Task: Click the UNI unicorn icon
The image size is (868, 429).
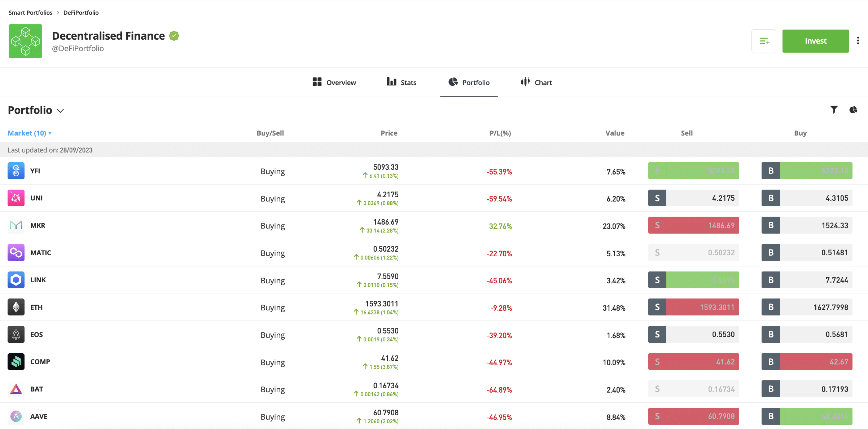Action: 16,198
